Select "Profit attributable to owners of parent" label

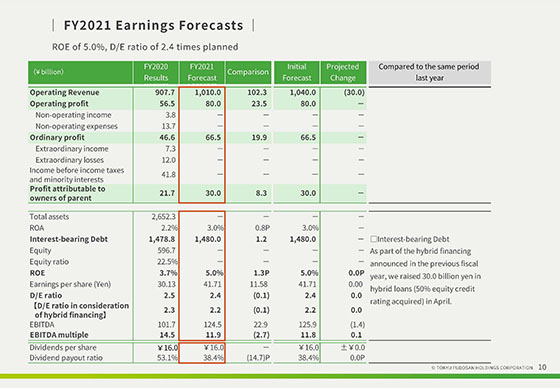[x=68, y=193]
